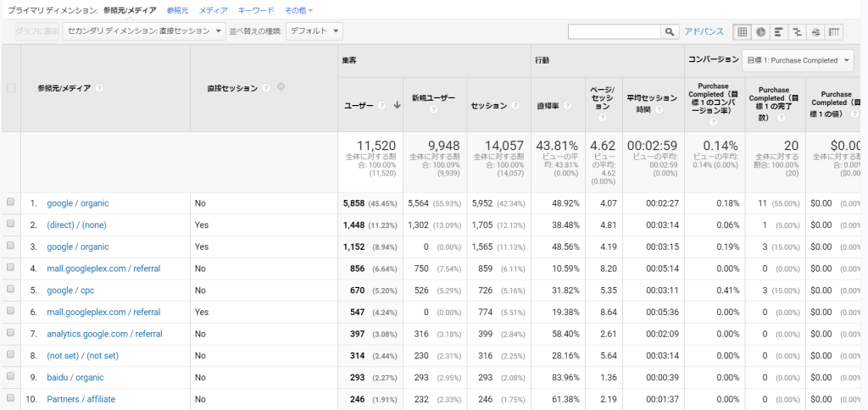Switch to data table view icon
Screen dimensions: 868x410
743,32
